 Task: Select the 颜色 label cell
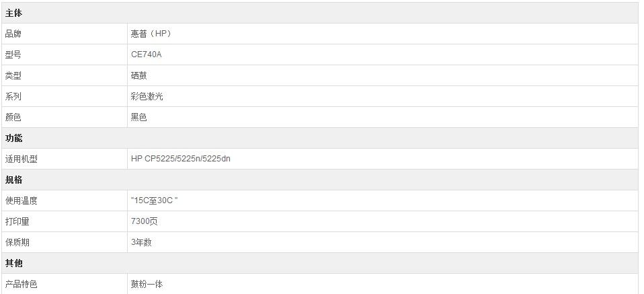click(14, 117)
